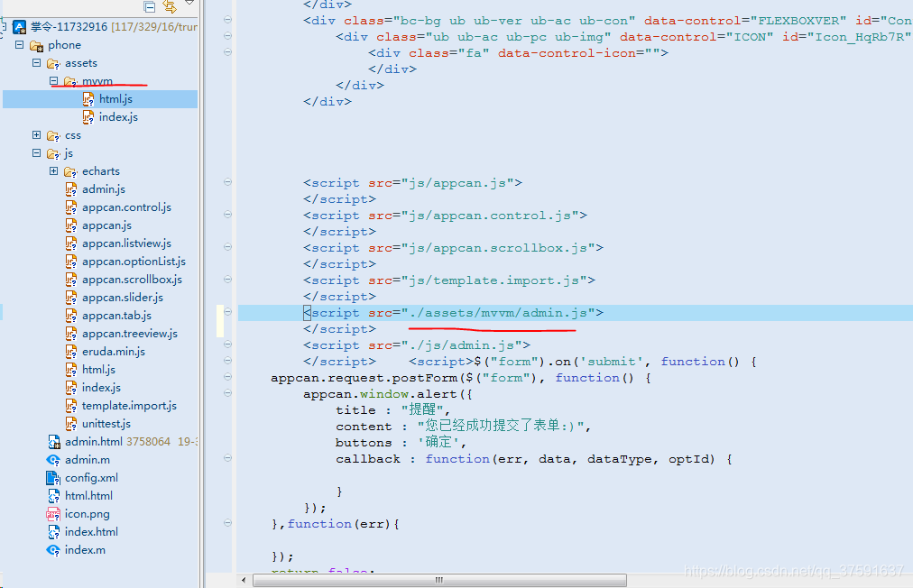Viewport: 913px width, 588px height.
Task: Select the appcan.slider.js file label
Action: click(123, 299)
